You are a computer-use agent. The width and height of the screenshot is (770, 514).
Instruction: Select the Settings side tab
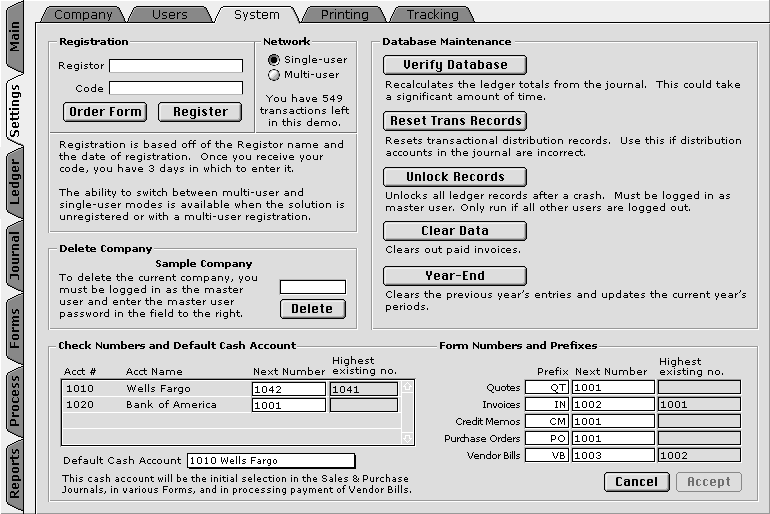pos(14,110)
